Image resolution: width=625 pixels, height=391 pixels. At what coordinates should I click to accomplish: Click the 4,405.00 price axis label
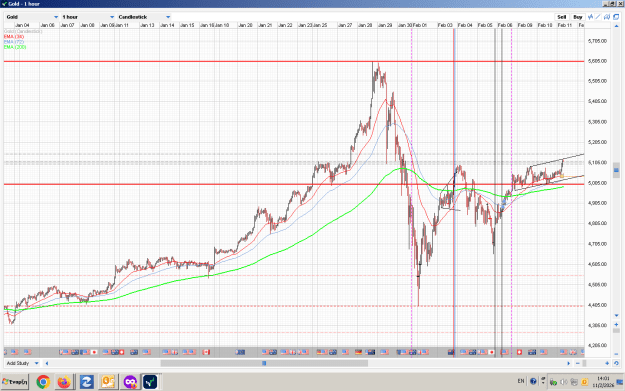pos(597,305)
